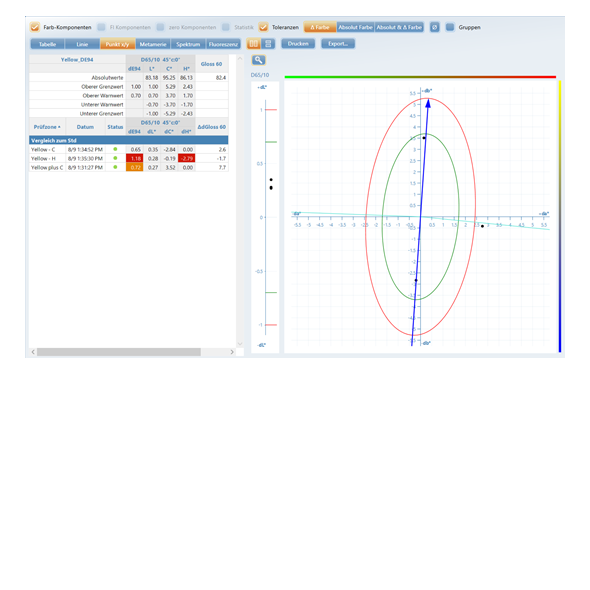This screenshot has width=590, height=590.
Task: Click the left arrow of horizontal scrollbar
Action: (x=33, y=352)
